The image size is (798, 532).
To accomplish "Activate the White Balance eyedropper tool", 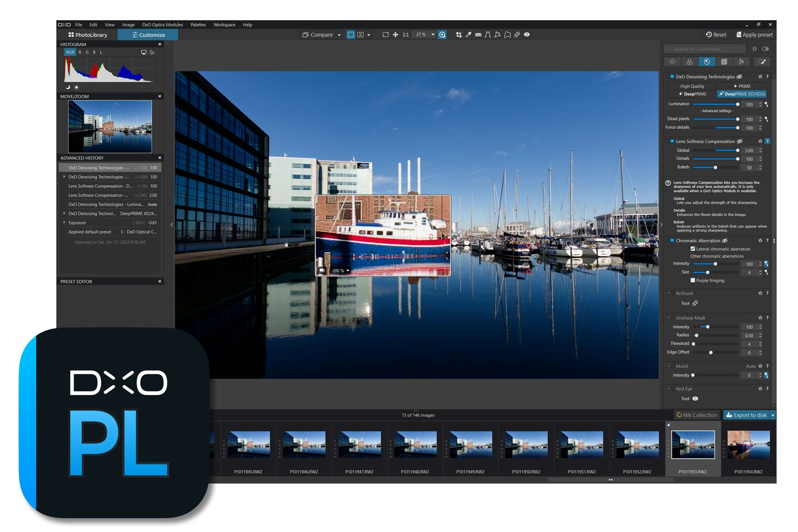I will tap(469, 35).
